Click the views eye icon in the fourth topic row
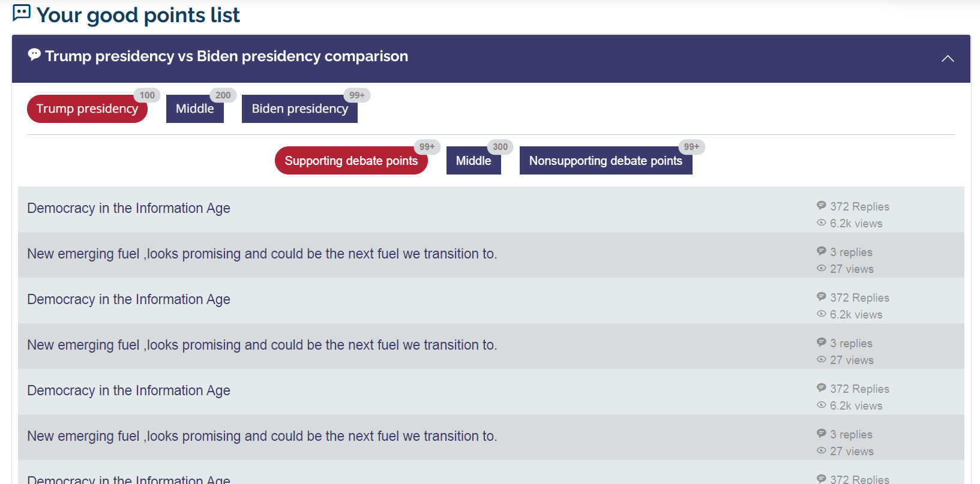 [x=822, y=359]
